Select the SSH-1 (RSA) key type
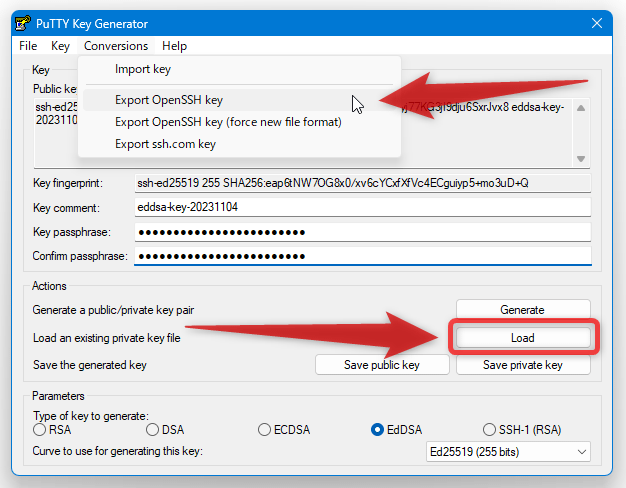 click(x=522, y=430)
